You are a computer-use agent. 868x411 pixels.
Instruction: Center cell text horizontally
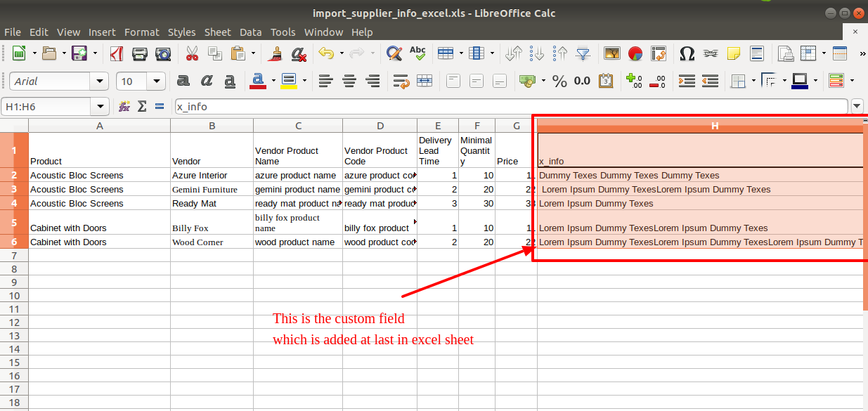tap(349, 81)
